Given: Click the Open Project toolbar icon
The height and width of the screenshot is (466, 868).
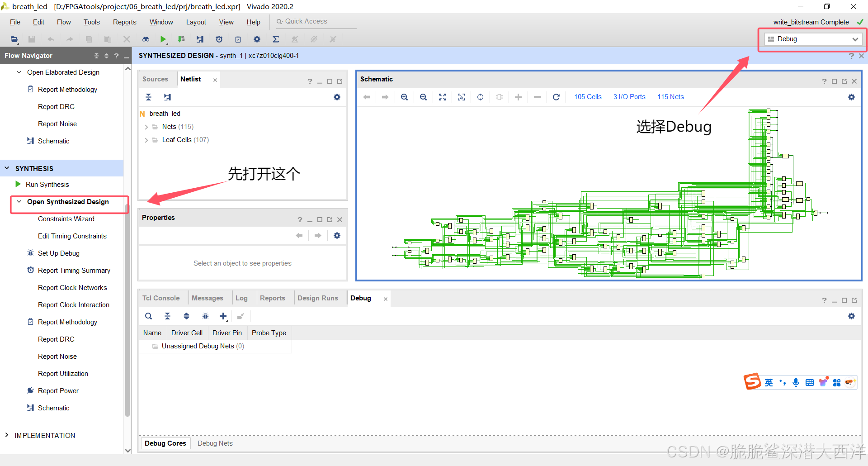Looking at the screenshot, I should pos(14,39).
